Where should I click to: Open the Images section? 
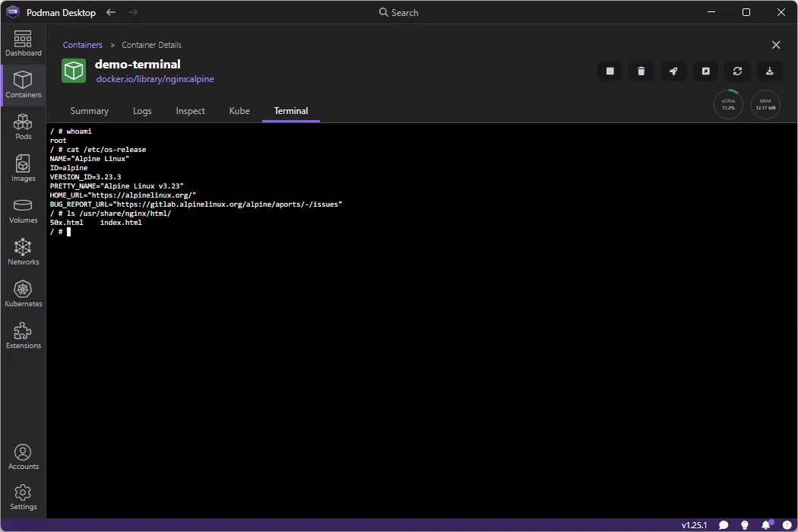coord(23,169)
